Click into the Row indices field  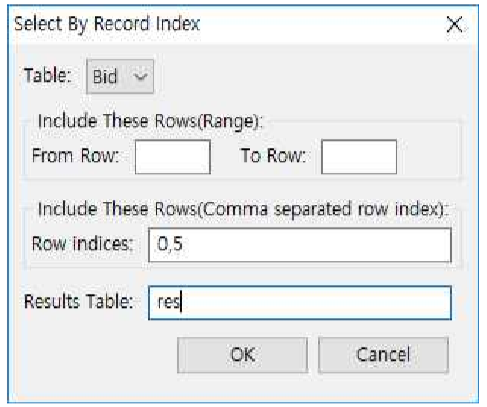coord(300,245)
